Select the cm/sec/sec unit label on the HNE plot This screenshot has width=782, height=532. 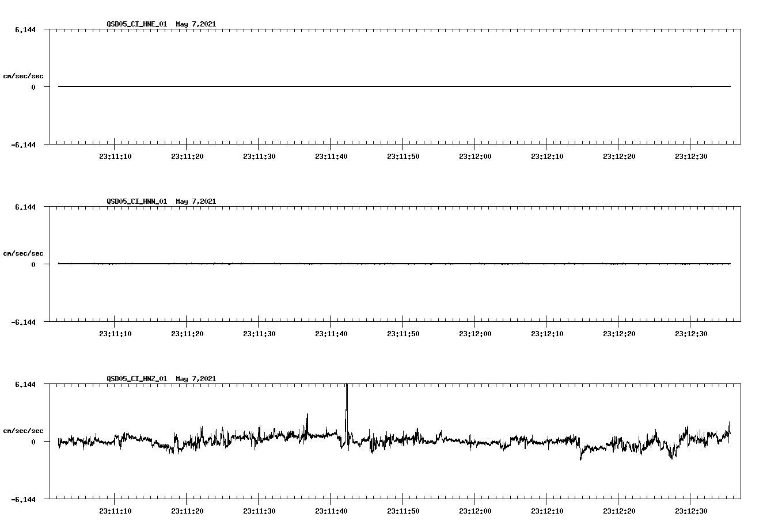coord(24,75)
